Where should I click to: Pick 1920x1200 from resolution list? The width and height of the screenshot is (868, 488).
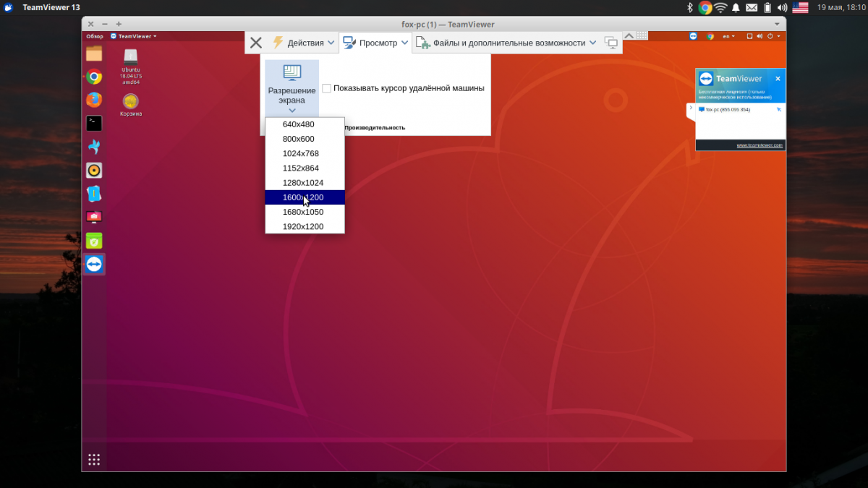[305, 227]
